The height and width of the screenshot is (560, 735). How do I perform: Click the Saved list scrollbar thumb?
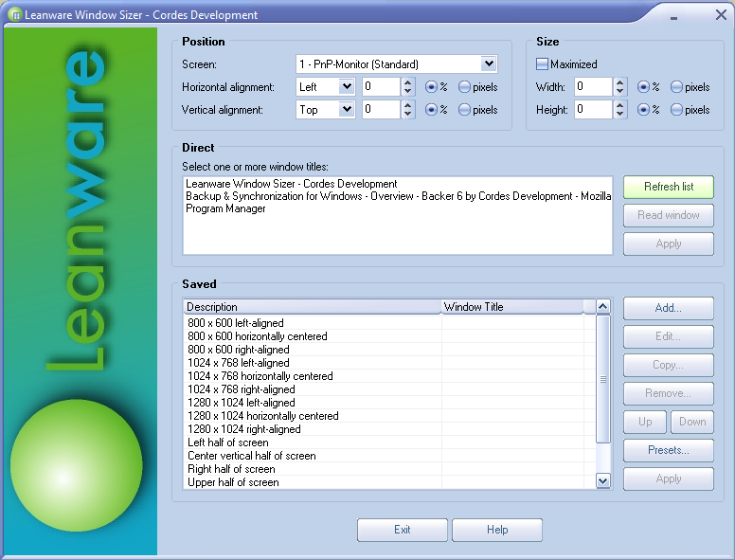(x=602, y=379)
